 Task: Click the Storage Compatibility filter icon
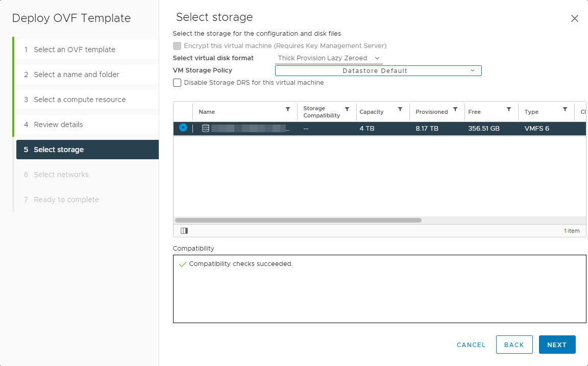coord(347,109)
